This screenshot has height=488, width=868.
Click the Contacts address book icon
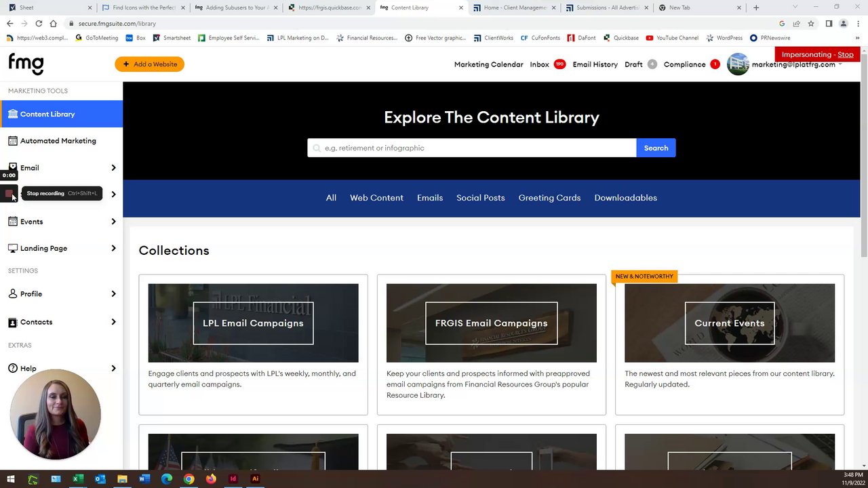coord(13,322)
